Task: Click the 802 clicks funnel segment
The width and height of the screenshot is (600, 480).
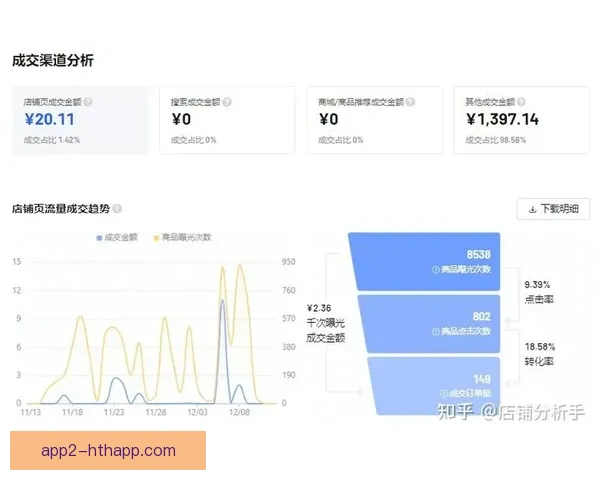Action: [x=430, y=324]
